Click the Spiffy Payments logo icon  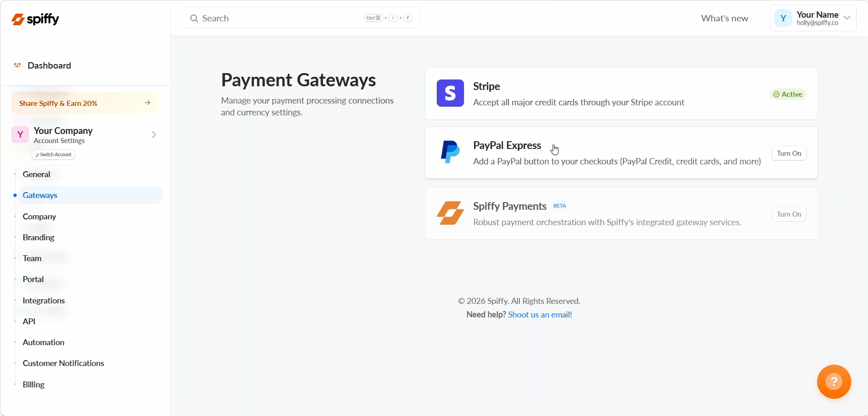tap(450, 213)
